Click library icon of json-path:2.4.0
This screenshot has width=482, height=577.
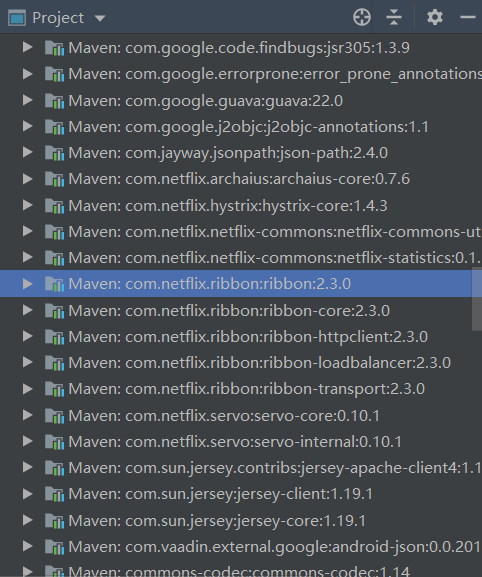click(x=54, y=153)
